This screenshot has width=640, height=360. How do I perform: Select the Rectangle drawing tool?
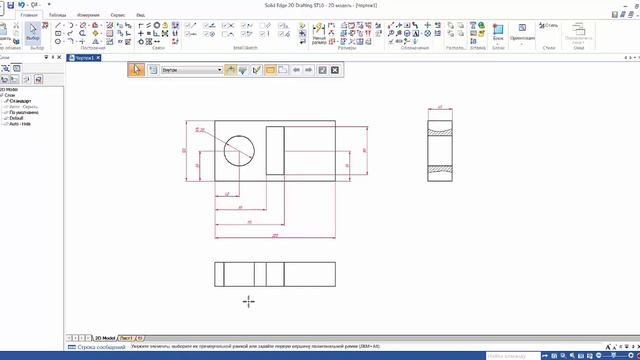pyautogui.click(x=58, y=33)
